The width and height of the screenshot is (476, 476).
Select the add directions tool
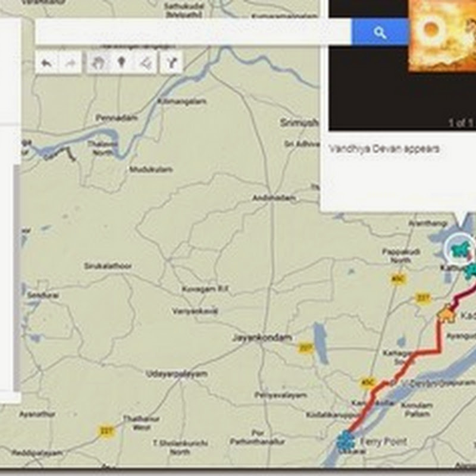coord(171,62)
